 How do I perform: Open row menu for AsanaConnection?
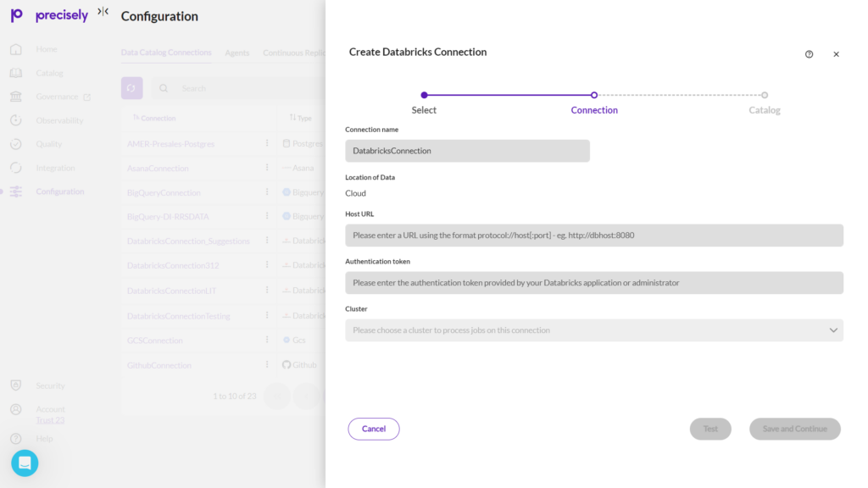(267, 168)
